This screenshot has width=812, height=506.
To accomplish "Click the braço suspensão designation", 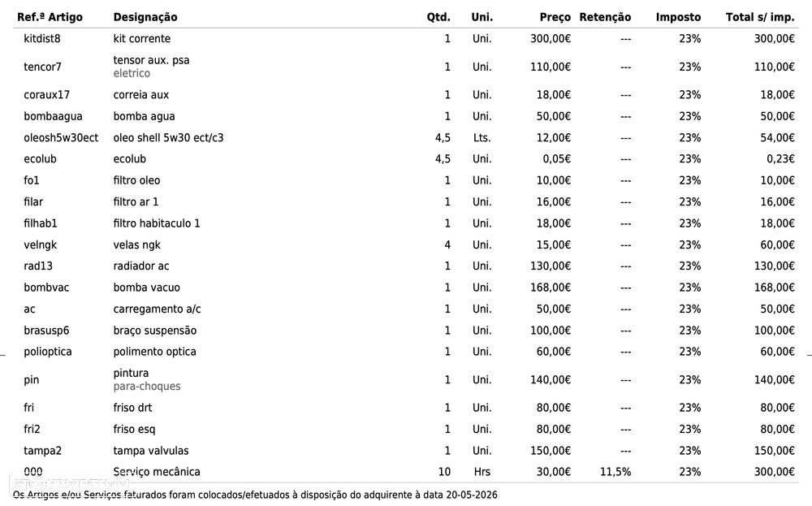I will click(x=155, y=331).
